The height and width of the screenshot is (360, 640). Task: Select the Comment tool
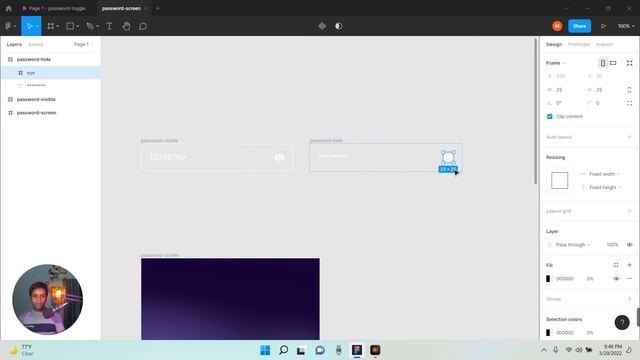[143, 26]
